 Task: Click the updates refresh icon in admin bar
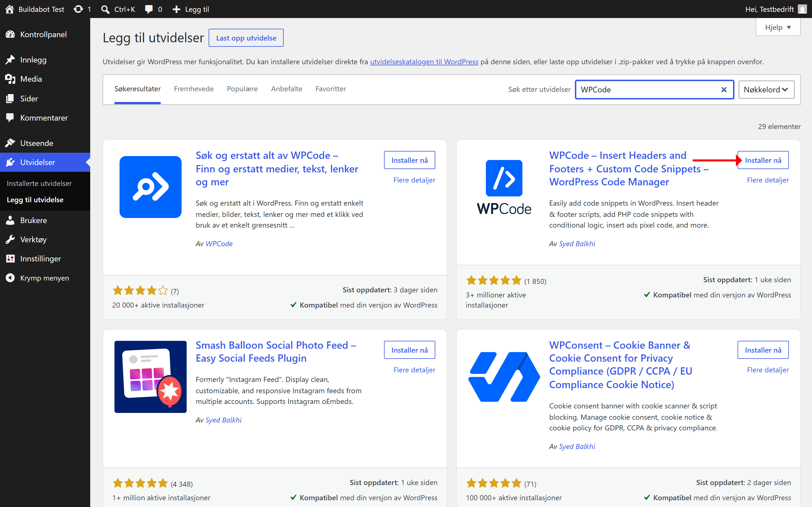78,9
